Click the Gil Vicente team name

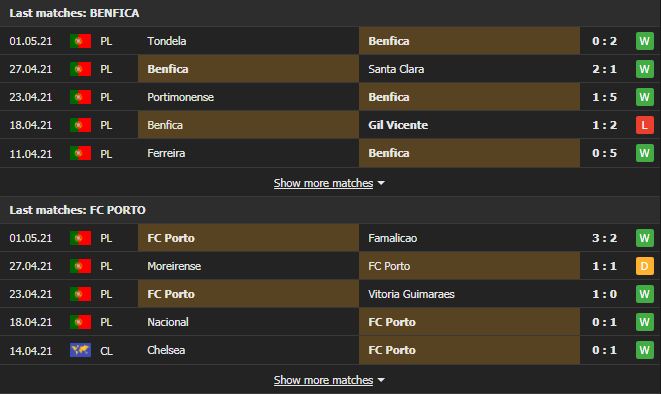pos(398,125)
